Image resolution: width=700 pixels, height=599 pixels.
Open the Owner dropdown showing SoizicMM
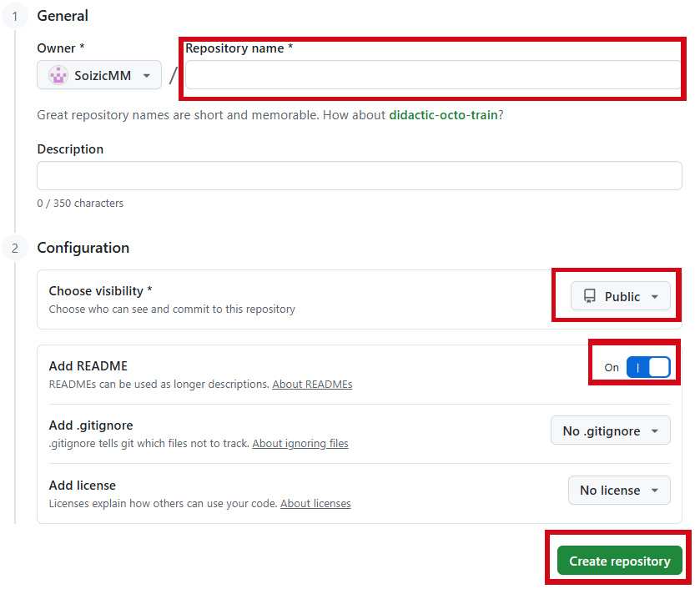point(99,75)
